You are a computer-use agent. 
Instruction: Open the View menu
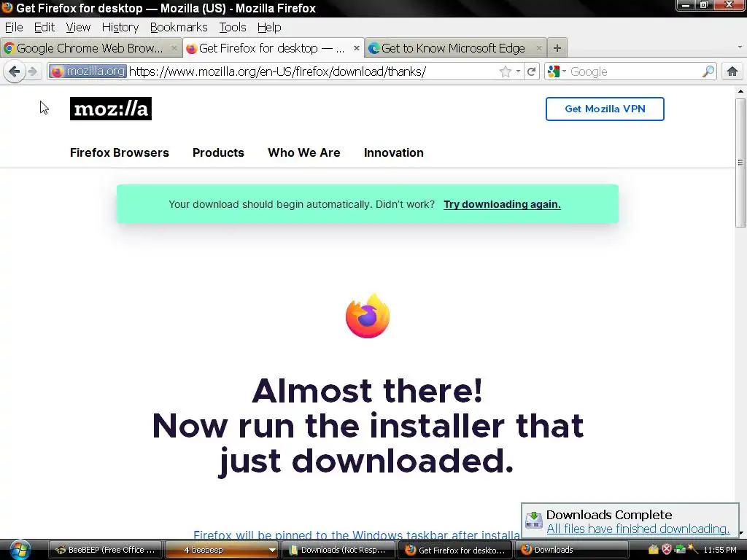click(x=78, y=27)
